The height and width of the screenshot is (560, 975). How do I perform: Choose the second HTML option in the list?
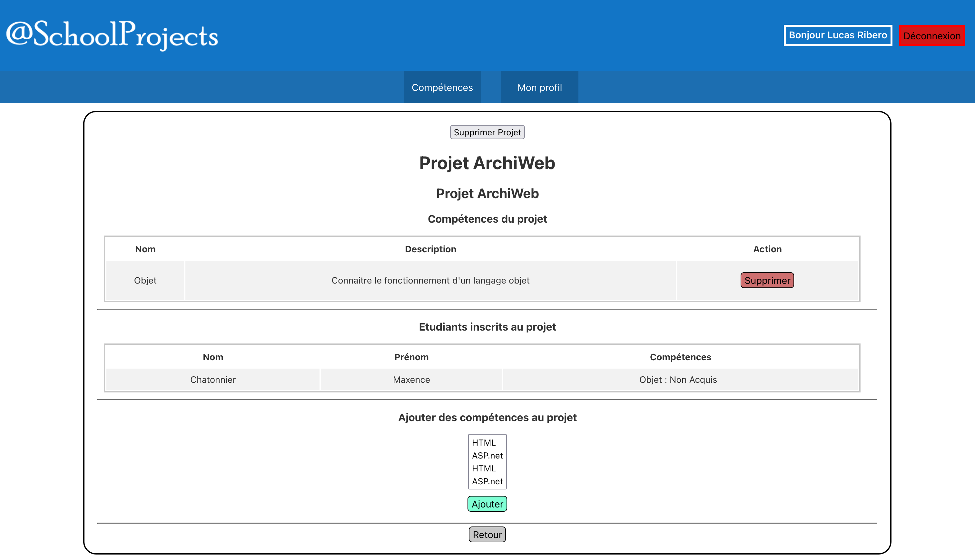coord(487,468)
